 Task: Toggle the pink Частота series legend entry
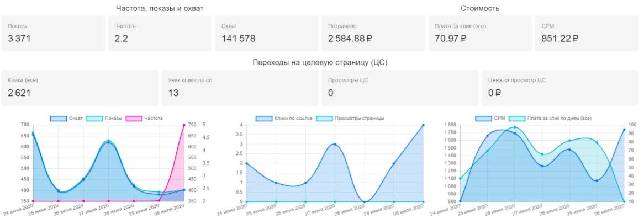[x=145, y=118]
